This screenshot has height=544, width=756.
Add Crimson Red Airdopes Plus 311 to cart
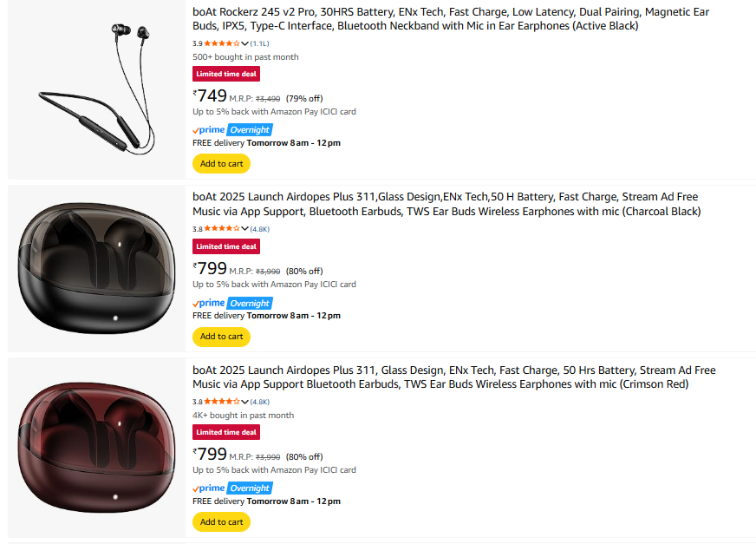[x=221, y=521]
